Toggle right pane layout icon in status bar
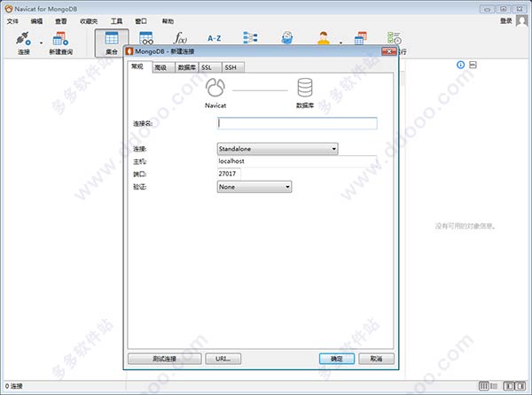The height and width of the screenshot is (395, 532). point(520,386)
